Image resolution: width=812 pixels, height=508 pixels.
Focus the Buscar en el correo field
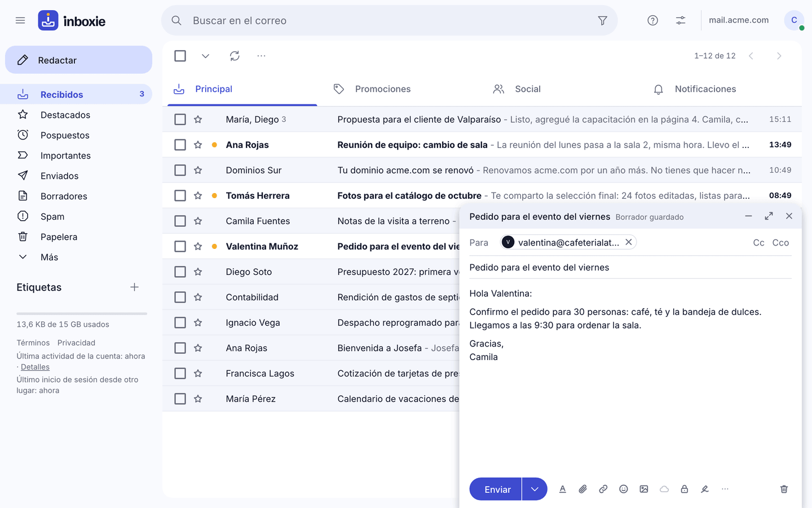coord(390,20)
